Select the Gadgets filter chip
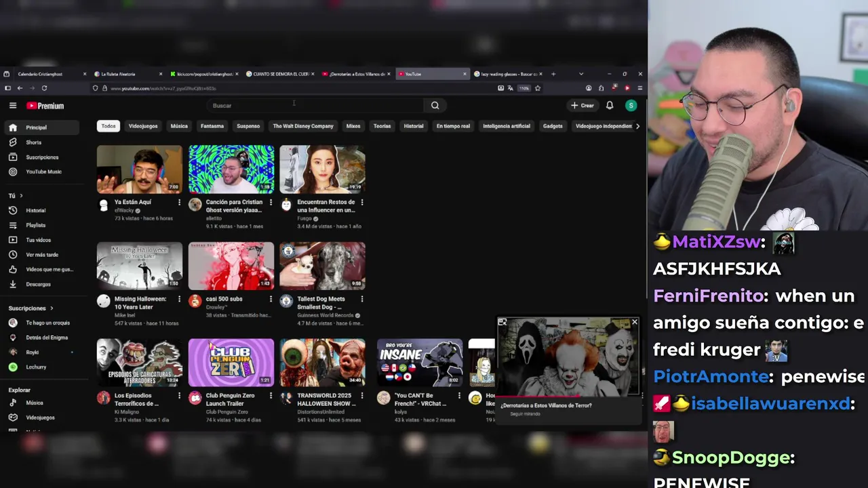This screenshot has height=488, width=868. coord(553,126)
